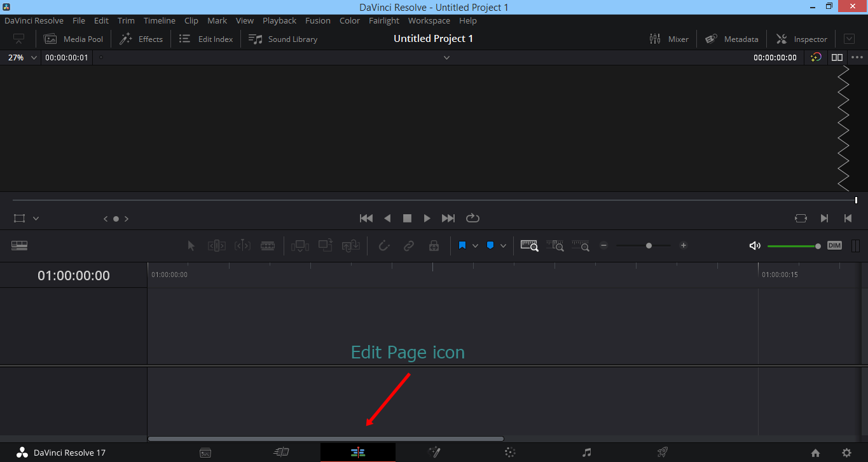Open the Fusion menu

tap(318, 20)
